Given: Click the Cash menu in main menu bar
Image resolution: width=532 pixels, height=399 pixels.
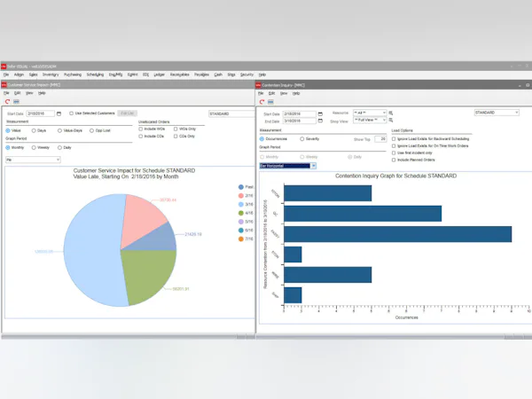Looking at the screenshot, I should [218, 74].
